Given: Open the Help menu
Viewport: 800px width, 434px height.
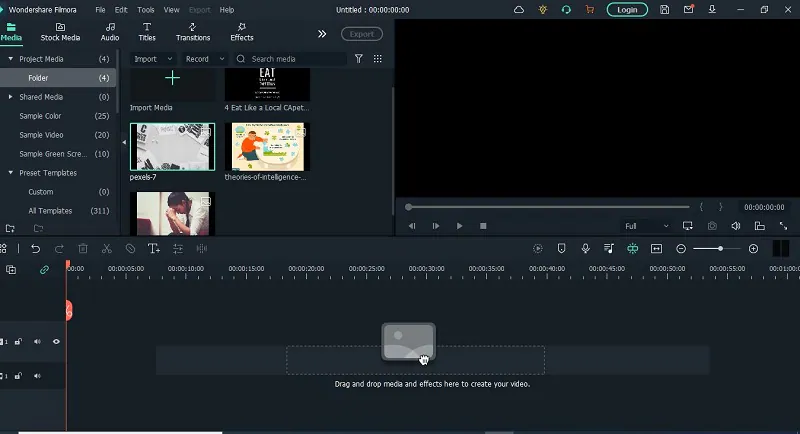Looking at the screenshot, I should click(x=227, y=10).
